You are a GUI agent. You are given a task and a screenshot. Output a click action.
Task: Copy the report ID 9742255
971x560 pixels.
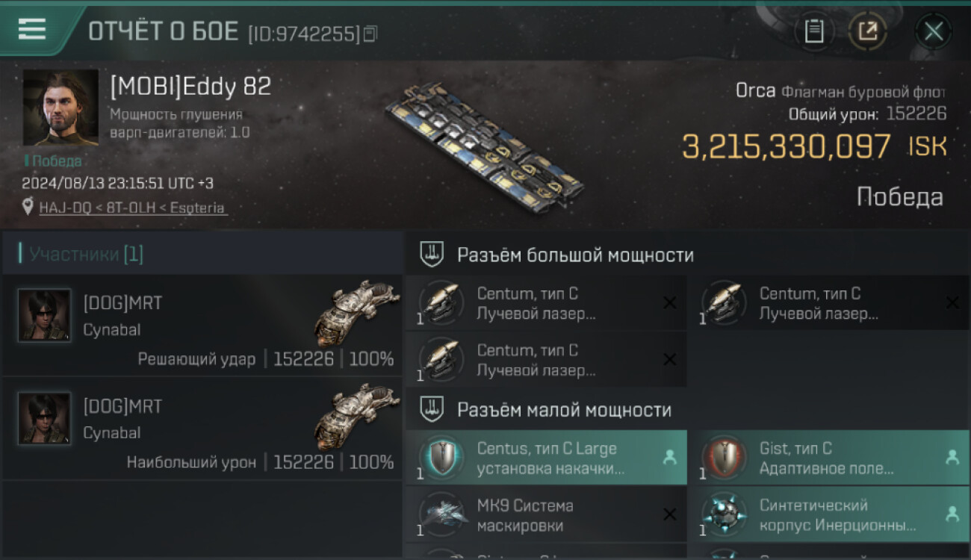[371, 33]
